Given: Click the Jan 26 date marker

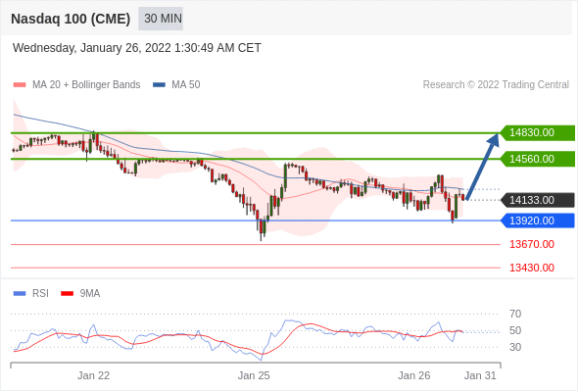Looking at the screenshot, I should tap(414, 375).
